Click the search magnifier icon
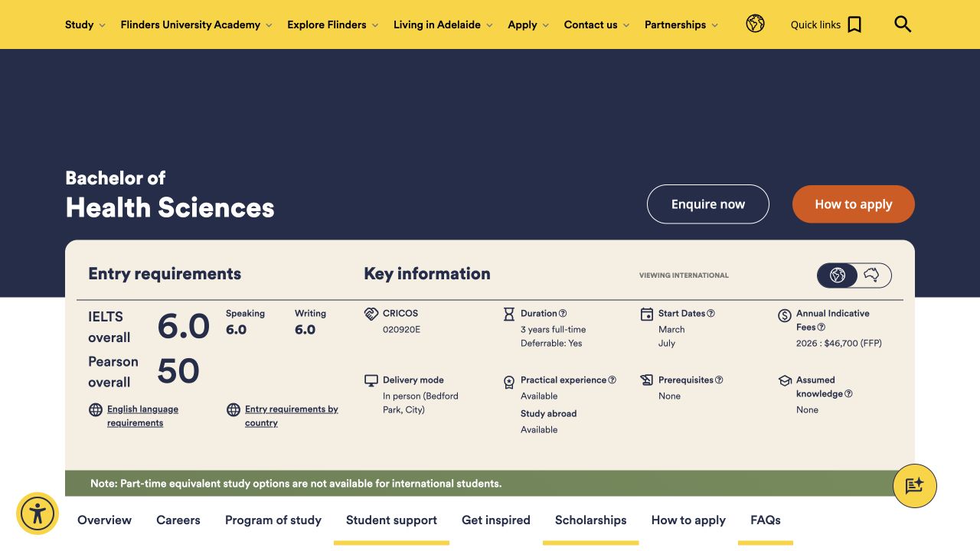980x551 pixels. click(903, 24)
